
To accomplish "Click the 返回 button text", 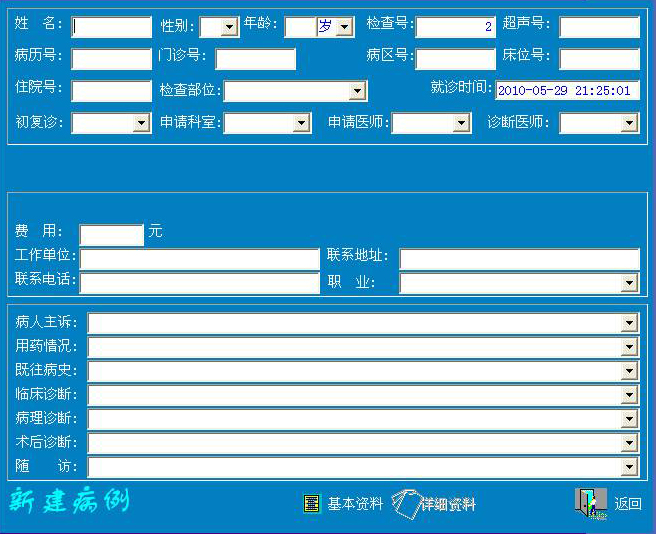I will point(628,504).
